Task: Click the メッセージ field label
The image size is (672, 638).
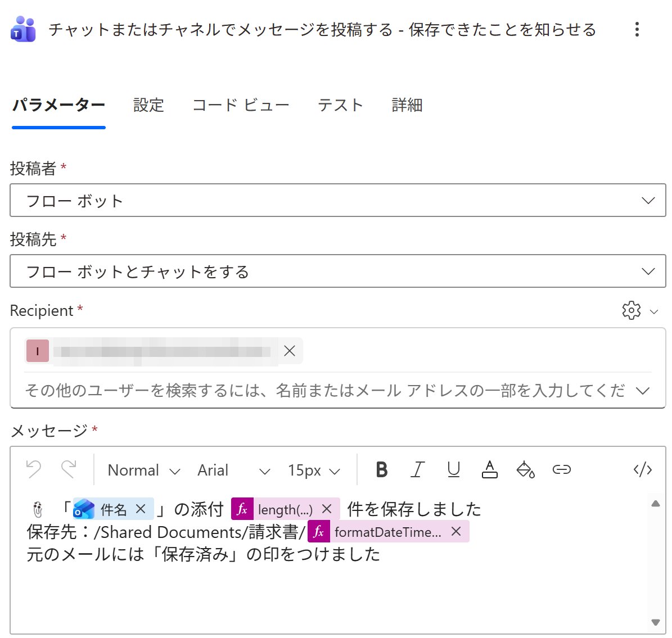Action: point(49,430)
